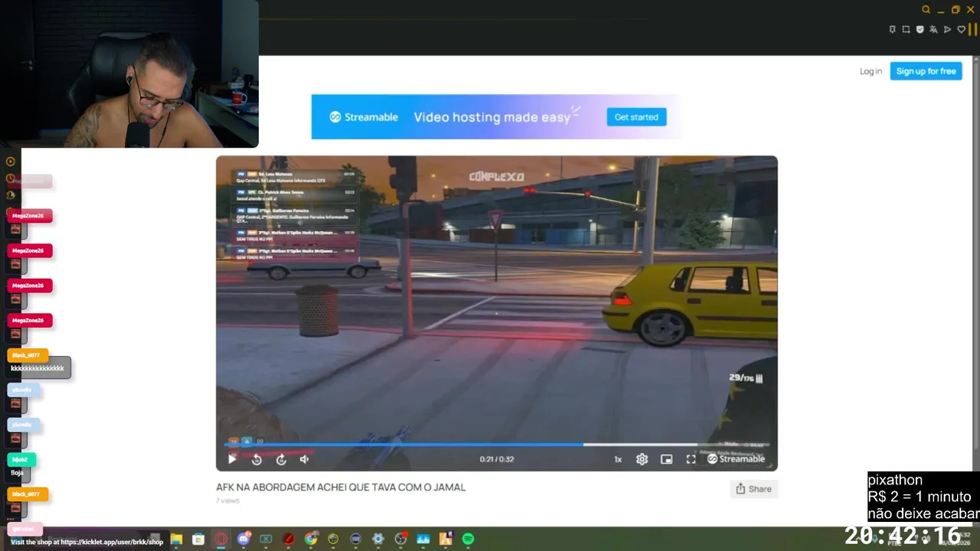Click Log in link

click(x=871, y=71)
